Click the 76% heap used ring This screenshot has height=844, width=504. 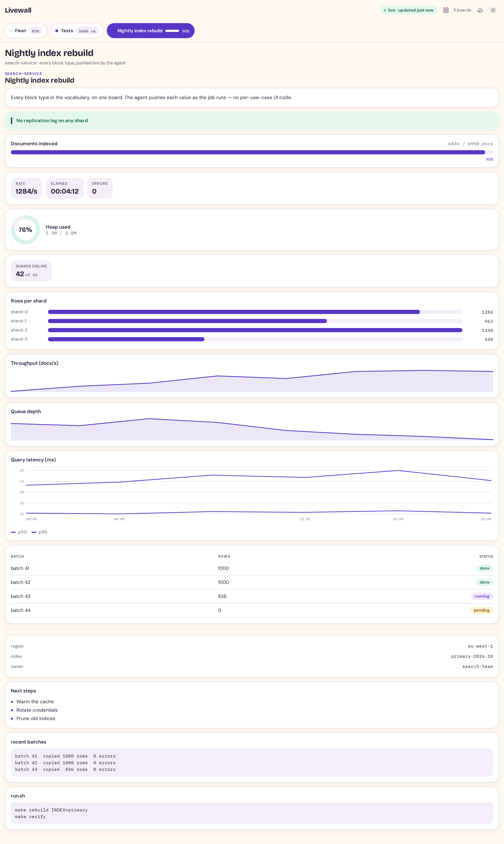click(26, 230)
